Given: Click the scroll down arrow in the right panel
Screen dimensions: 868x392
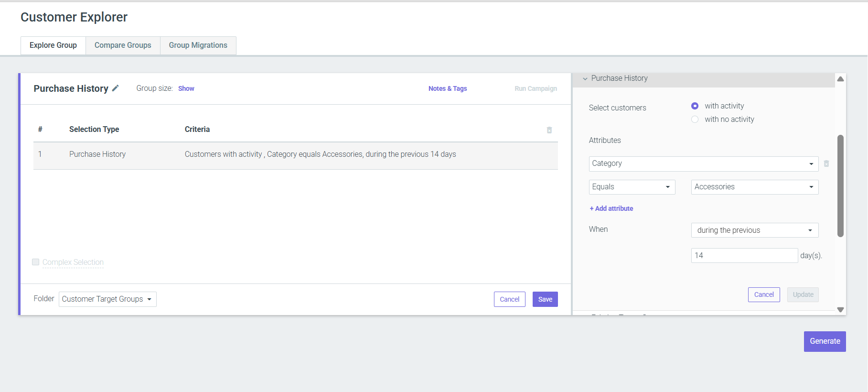Looking at the screenshot, I should point(840,310).
